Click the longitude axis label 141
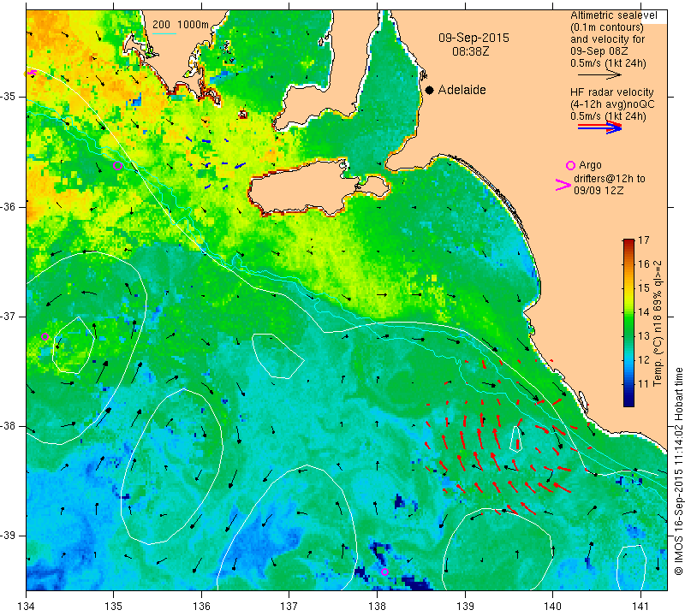Screen dimensions: 685x616 coord(640,607)
